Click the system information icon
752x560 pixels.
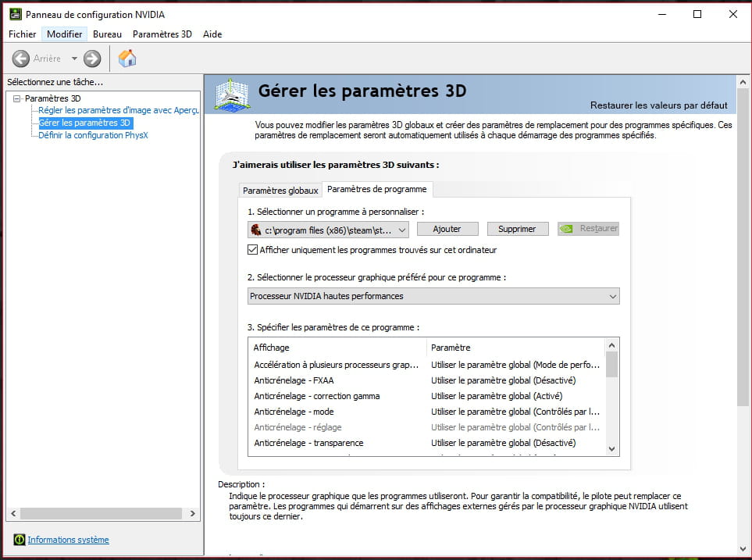pos(20,540)
